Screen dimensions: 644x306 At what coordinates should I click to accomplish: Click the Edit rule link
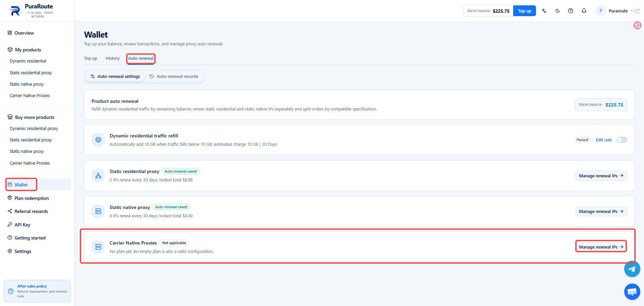pos(604,140)
